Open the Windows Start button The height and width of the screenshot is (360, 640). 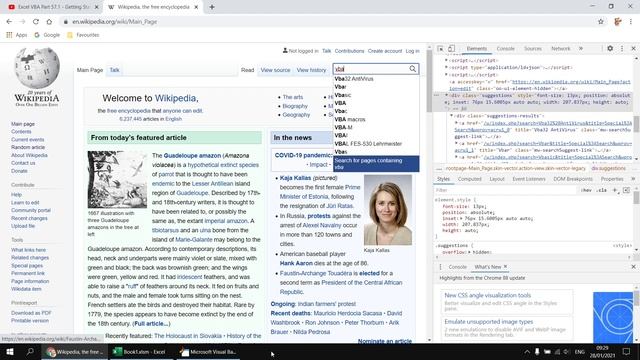tap(9, 352)
